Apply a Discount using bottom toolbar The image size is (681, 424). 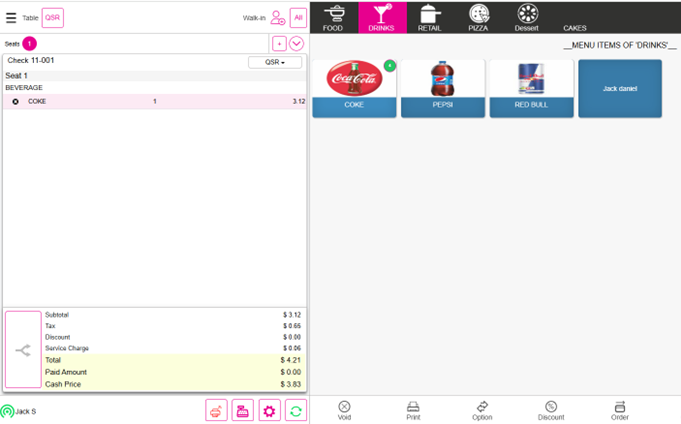pyautogui.click(x=551, y=410)
